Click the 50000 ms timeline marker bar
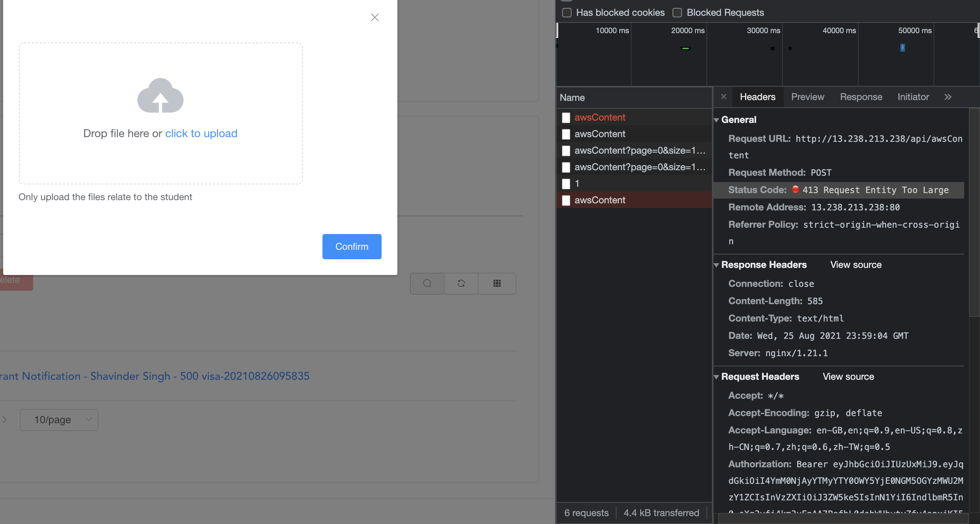 coord(902,48)
